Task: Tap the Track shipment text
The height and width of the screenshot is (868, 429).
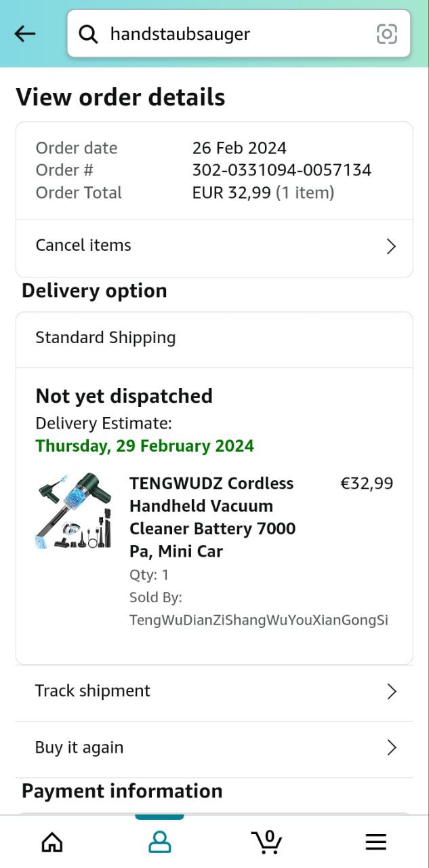Action: pyautogui.click(x=93, y=691)
